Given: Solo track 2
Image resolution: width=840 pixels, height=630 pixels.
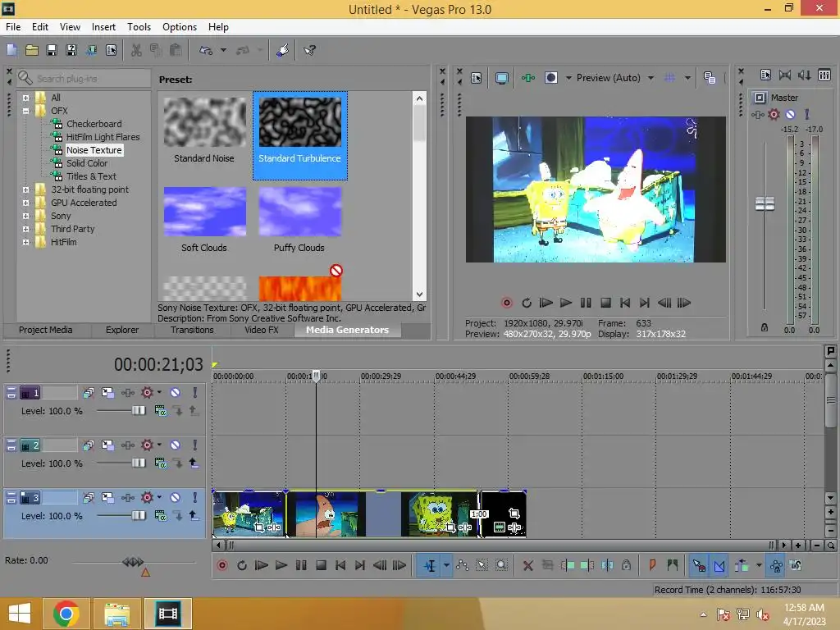Looking at the screenshot, I should [x=195, y=445].
